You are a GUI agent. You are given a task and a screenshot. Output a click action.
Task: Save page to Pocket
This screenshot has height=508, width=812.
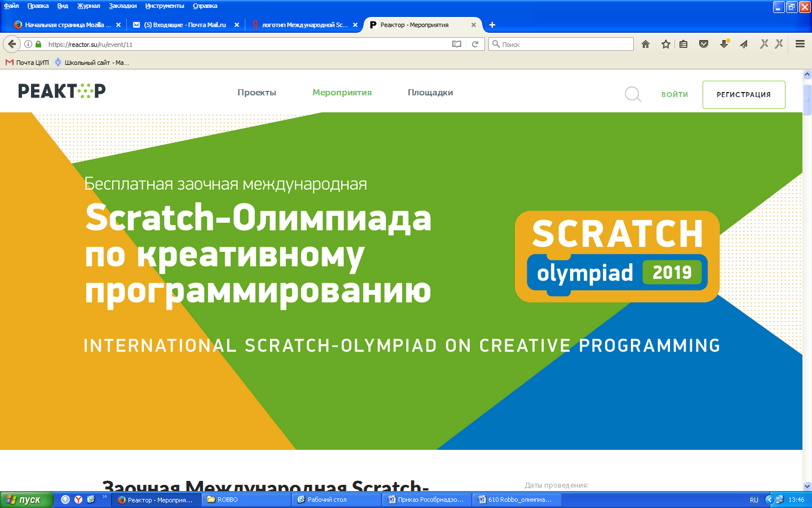(x=704, y=44)
